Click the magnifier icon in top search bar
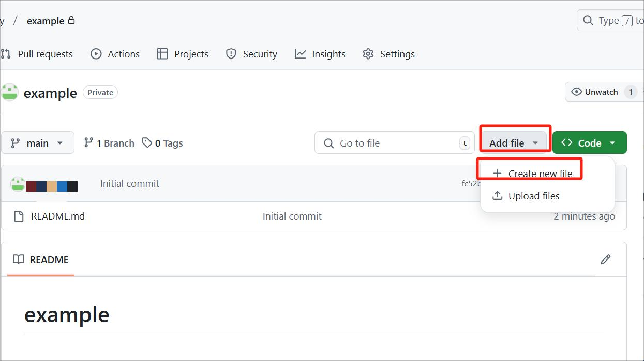Viewport: 644px width, 361px height. [x=588, y=20]
